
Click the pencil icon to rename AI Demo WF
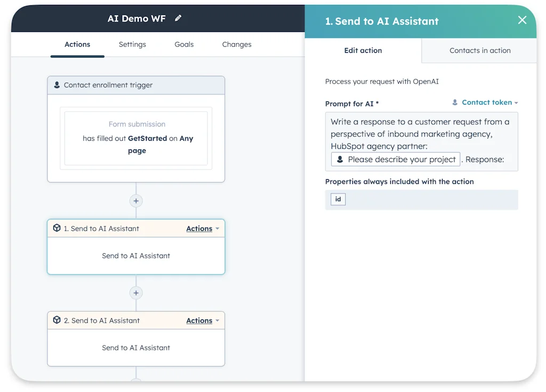pyautogui.click(x=178, y=18)
